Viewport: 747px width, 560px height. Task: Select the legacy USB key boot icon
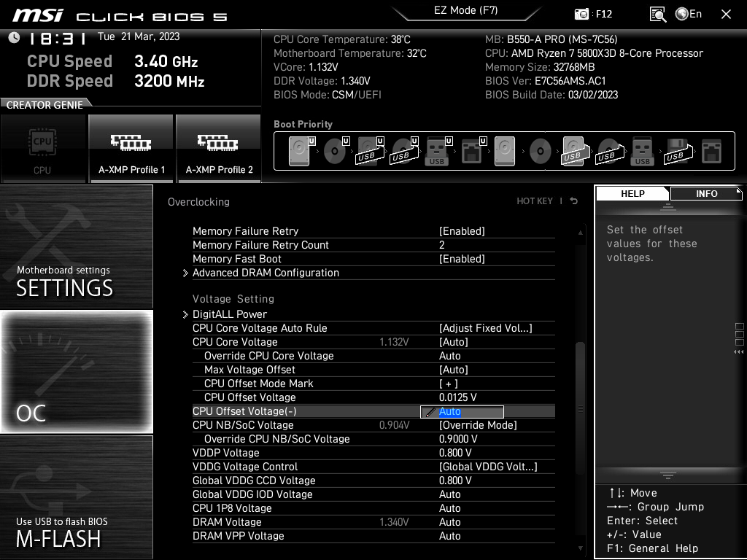coord(642,151)
